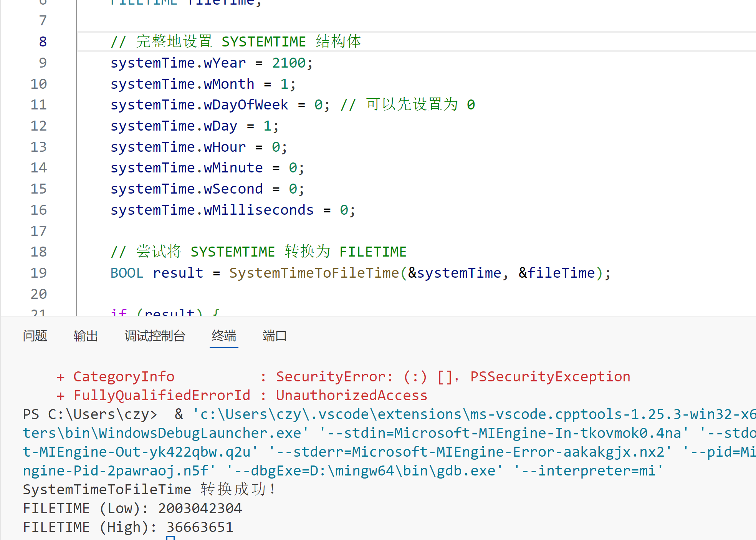756x540 pixels.
Task: Click 'UnauthorizedAccess' in the terminal
Action: pos(352,395)
